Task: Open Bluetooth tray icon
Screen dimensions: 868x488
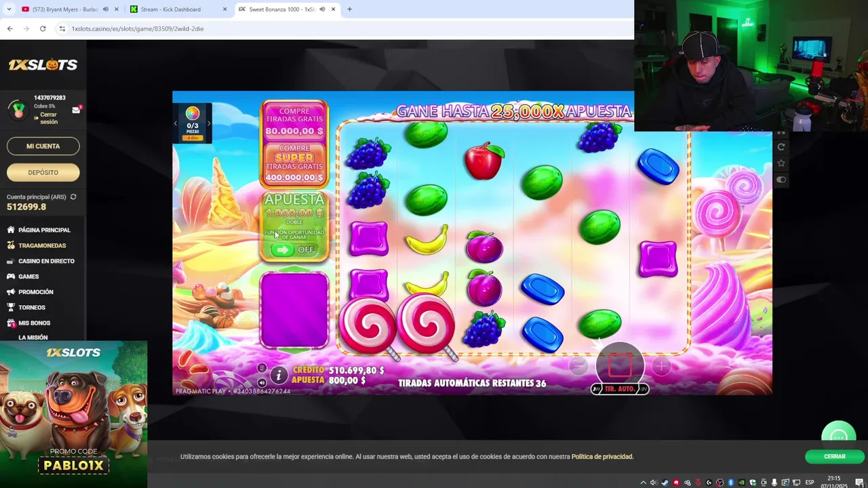Action: coord(730,483)
